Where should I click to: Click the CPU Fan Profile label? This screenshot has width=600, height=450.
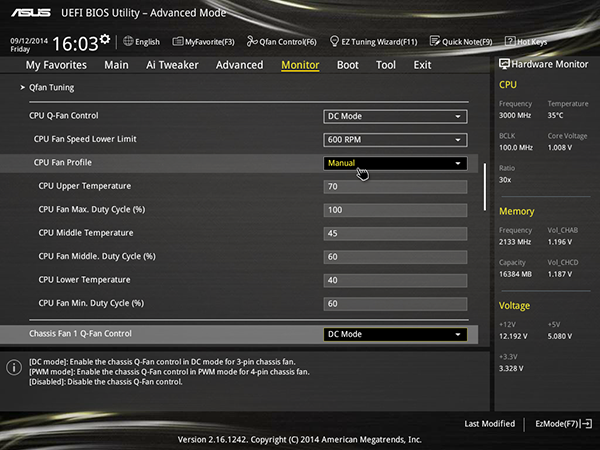click(x=63, y=163)
